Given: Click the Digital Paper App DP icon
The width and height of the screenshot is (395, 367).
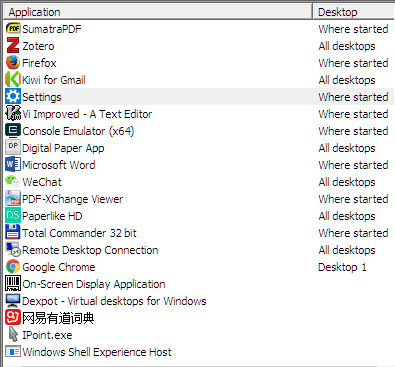Looking at the screenshot, I should (x=13, y=148).
